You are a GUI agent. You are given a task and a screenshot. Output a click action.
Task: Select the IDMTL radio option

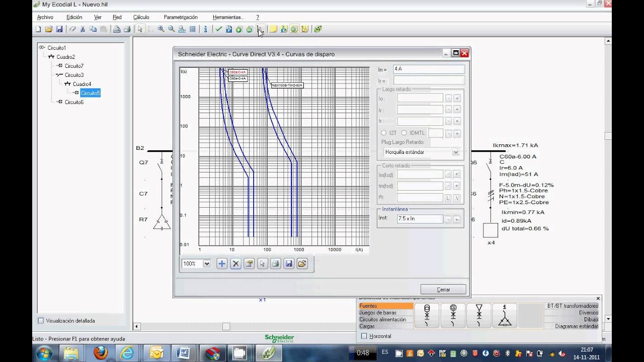tap(404, 133)
